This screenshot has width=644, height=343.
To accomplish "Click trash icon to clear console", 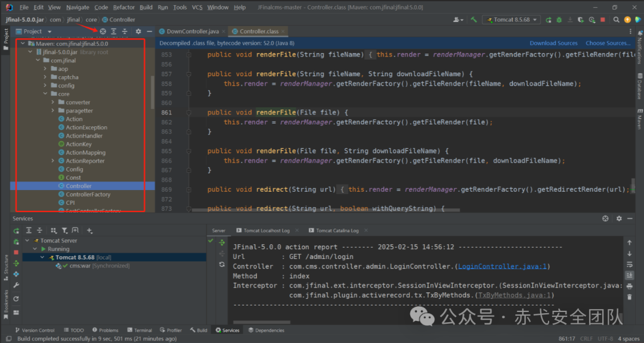I will (629, 297).
